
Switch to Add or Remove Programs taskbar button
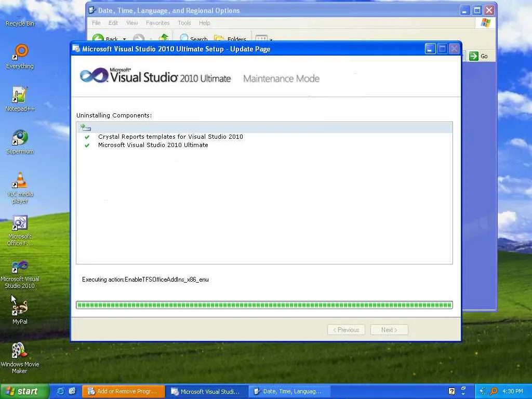(124, 391)
